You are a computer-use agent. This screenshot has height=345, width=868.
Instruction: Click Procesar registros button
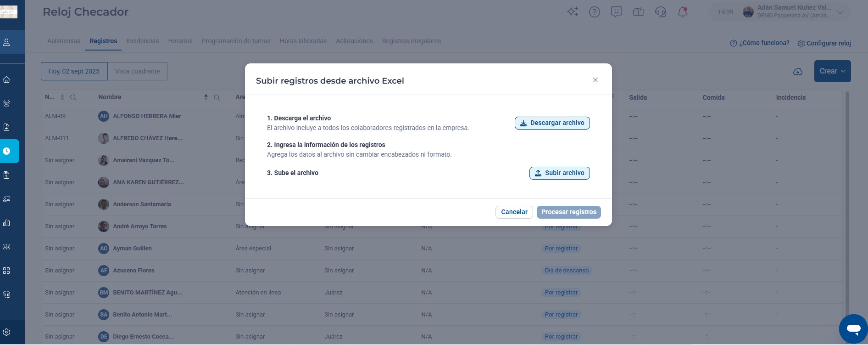[x=568, y=212]
